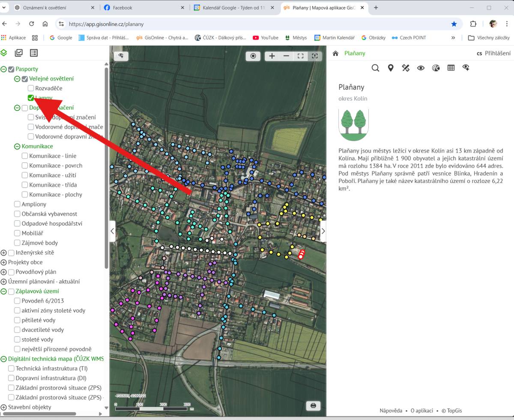Screen dimensions: 514x420
Task: Enable Technická infrastruktura (TI) checkbox
Action: pyautogui.click(x=11, y=369)
